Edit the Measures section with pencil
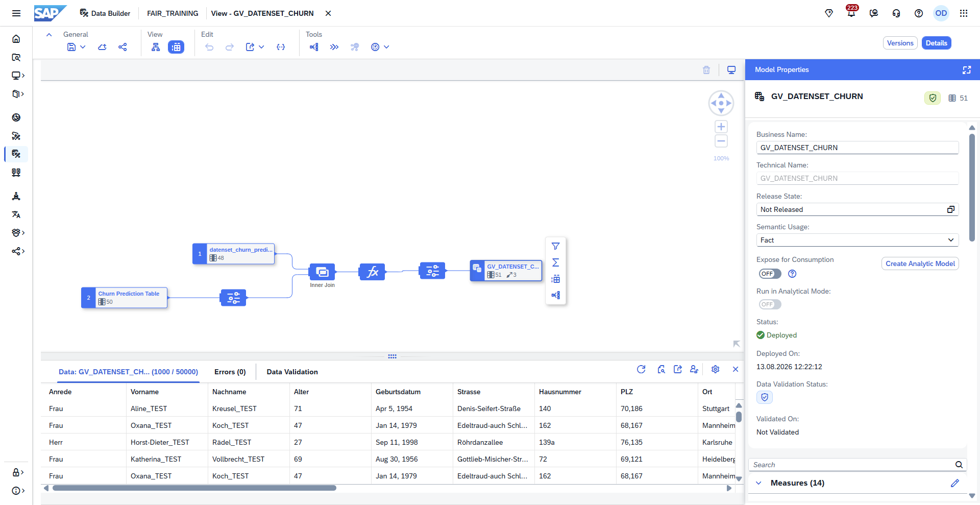This screenshot has height=505, width=980. pyautogui.click(x=955, y=483)
